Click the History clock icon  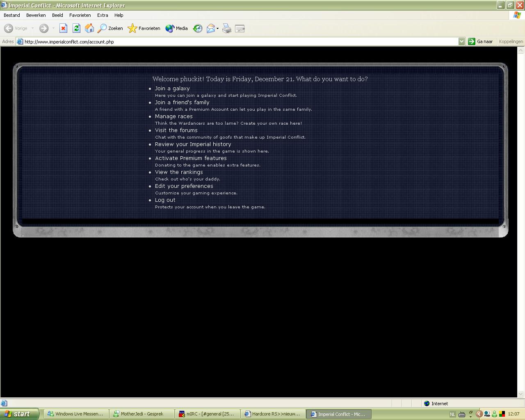pyautogui.click(x=198, y=28)
